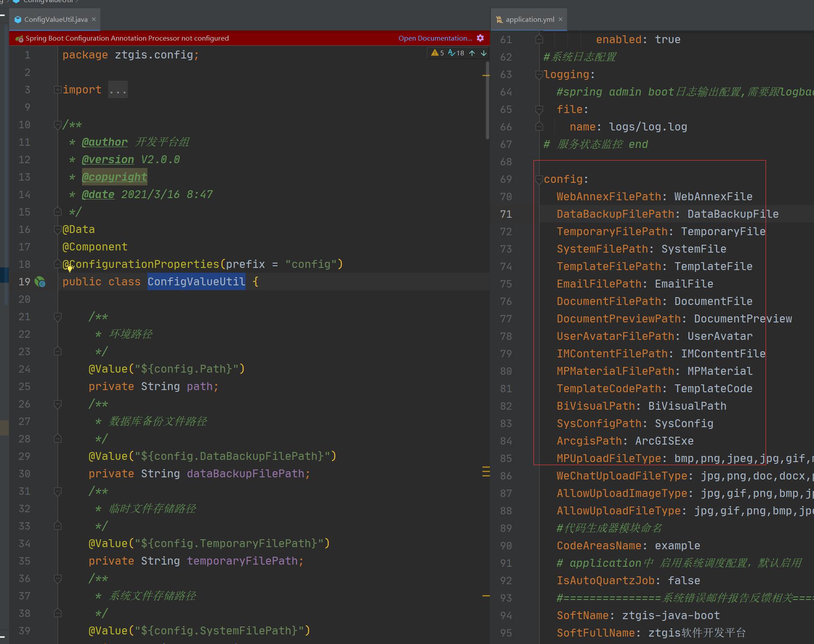
Task: Jump to next highlighted problem with down arrow
Action: [x=483, y=53]
